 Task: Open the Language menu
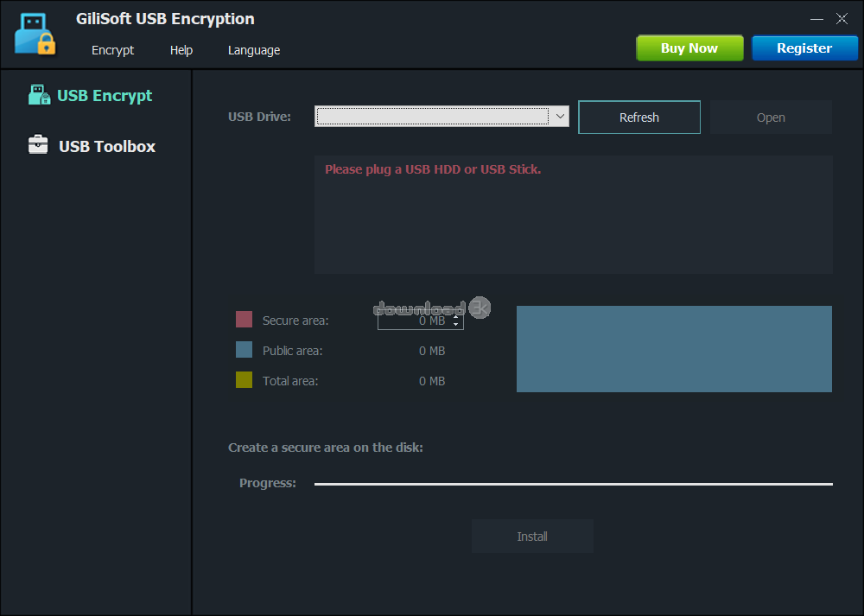(254, 50)
